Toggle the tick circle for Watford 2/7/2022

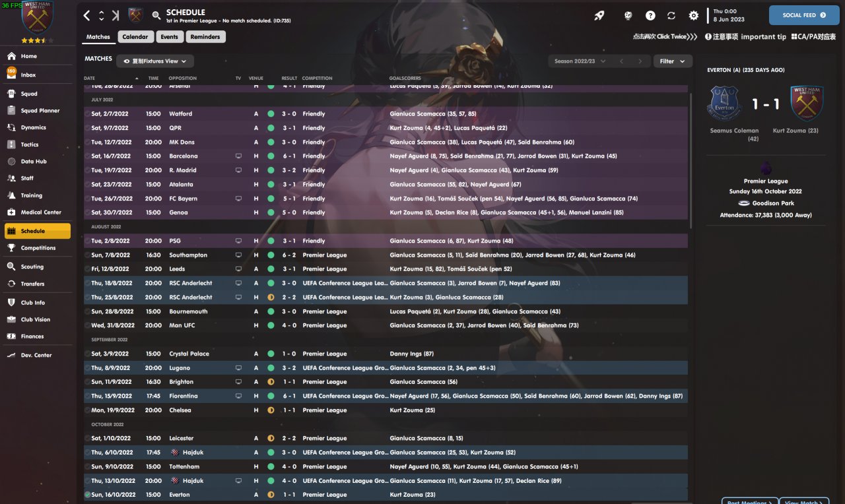click(x=87, y=114)
